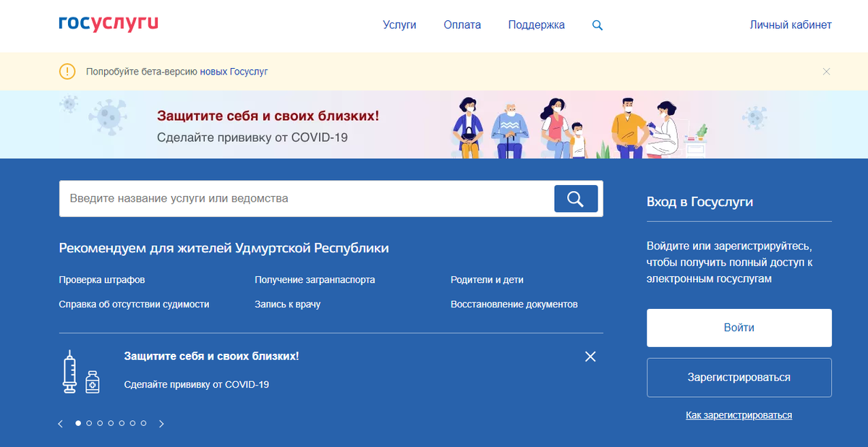Viewport: 868px width, 447px height.
Task: Open Получение загранпаспорта
Action: tap(315, 280)
